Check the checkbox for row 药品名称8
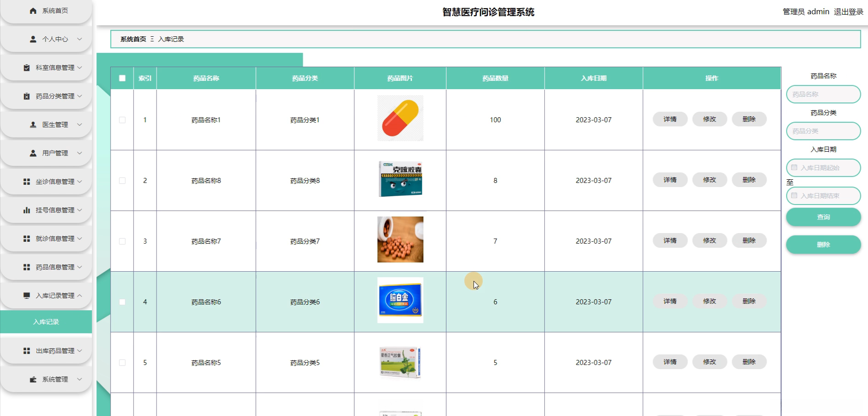This screenshot has height=416, width=868. click(x=122, y=181)
